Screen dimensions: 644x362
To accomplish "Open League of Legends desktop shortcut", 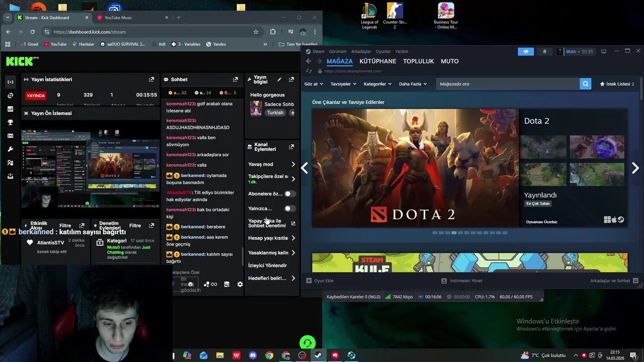I will tap(369, 16).
